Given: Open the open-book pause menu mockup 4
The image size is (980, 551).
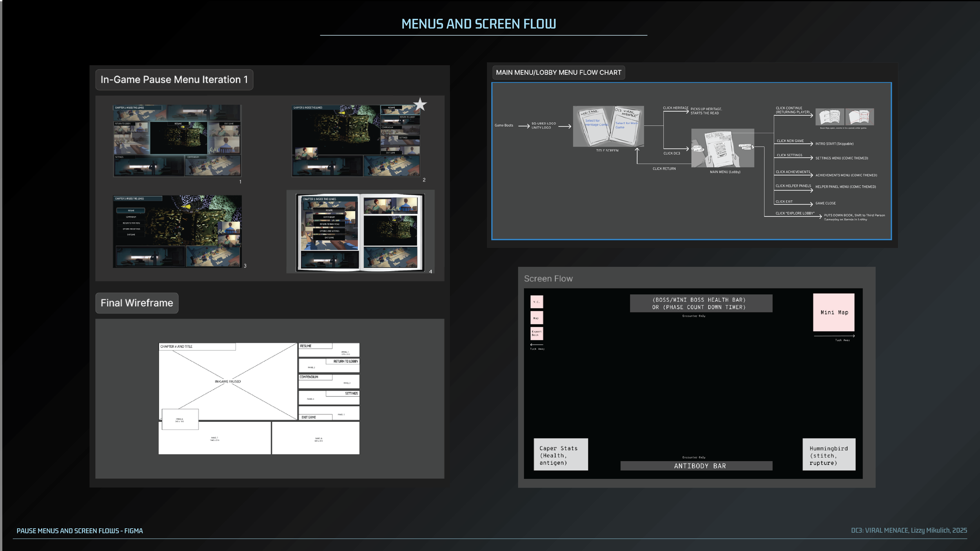Looking at the screenshot, I should tap(360, 232).
